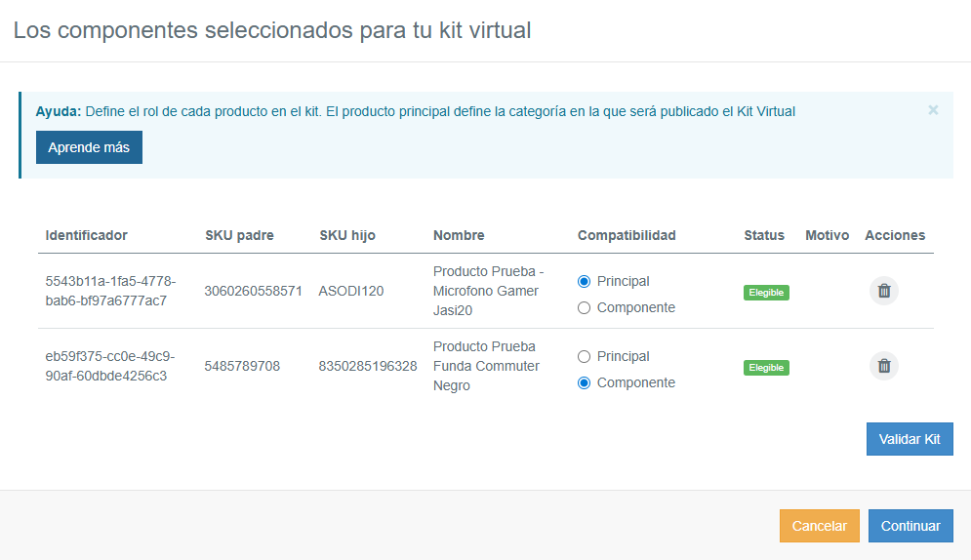Proceed with the Continuar button

(910, 526)
